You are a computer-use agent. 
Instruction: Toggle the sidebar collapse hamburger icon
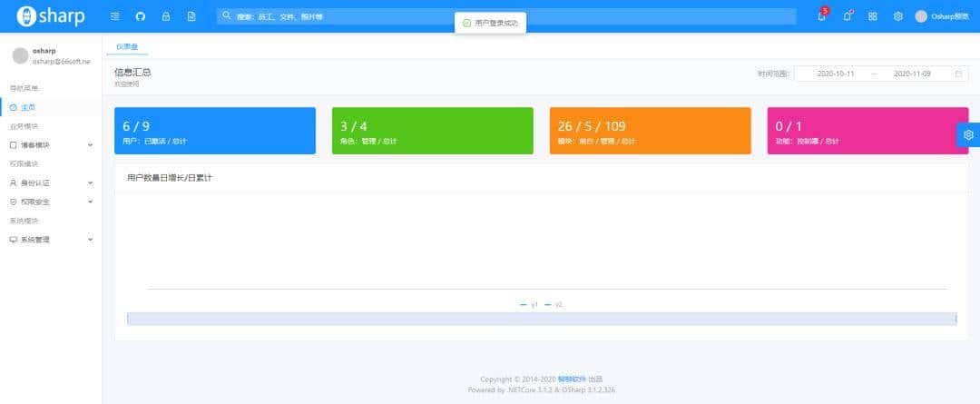(x=115, y=16)
